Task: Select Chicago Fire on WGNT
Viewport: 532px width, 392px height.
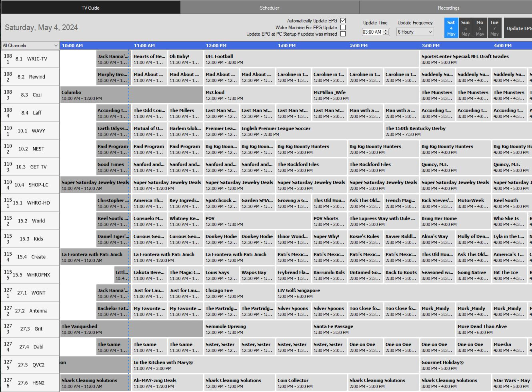Action: tap(239, 293)
